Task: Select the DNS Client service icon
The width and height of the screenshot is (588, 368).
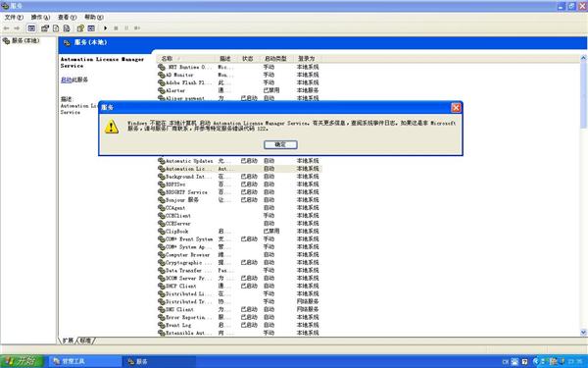Action: (162, 309)
